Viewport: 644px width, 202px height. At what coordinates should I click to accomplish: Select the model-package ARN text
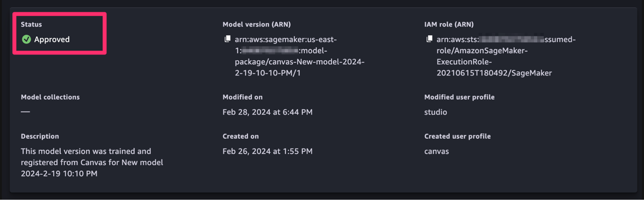pos(299,56)
